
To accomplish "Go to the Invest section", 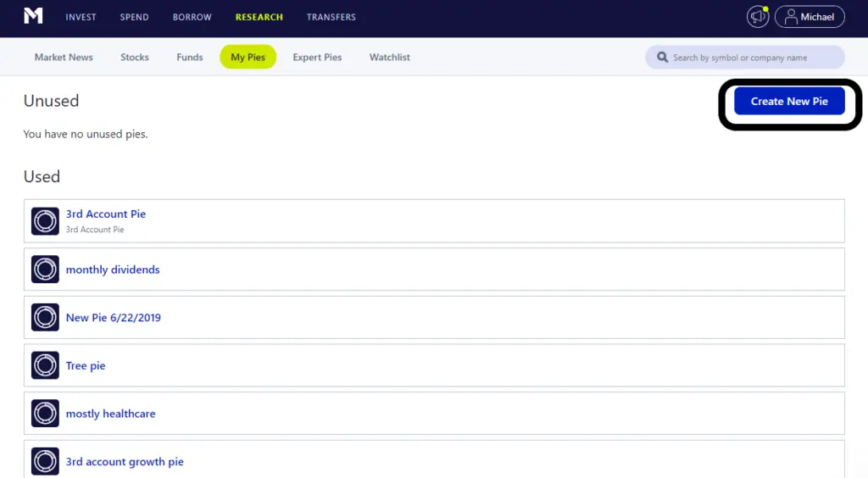I will (x=81, y=17).
